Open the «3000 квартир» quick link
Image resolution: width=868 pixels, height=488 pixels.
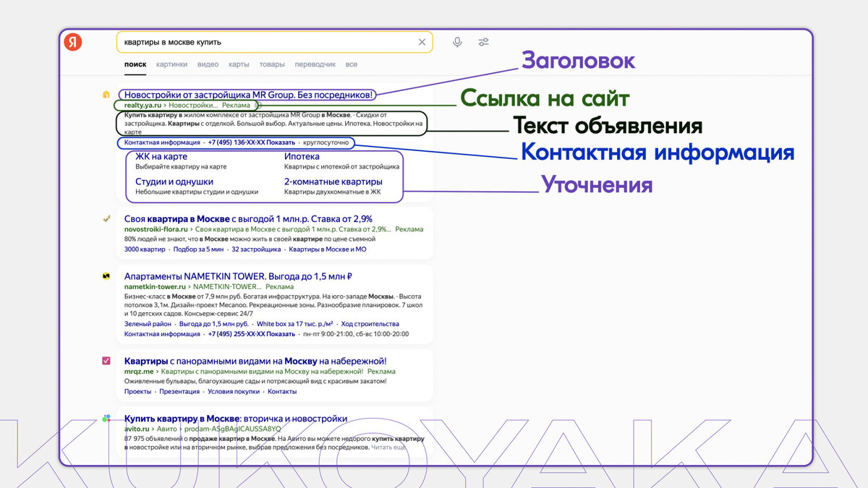145,249
